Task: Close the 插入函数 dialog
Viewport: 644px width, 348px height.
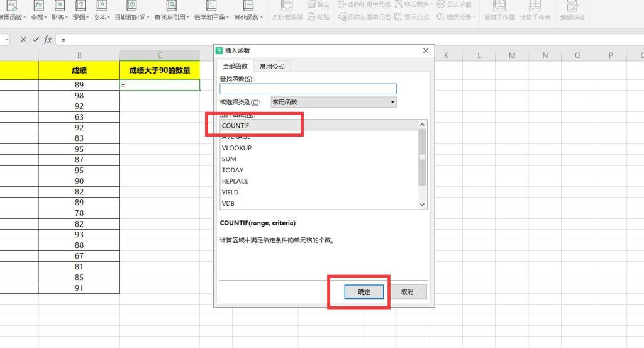Action: pyautogui.click(x=426, y=50)
